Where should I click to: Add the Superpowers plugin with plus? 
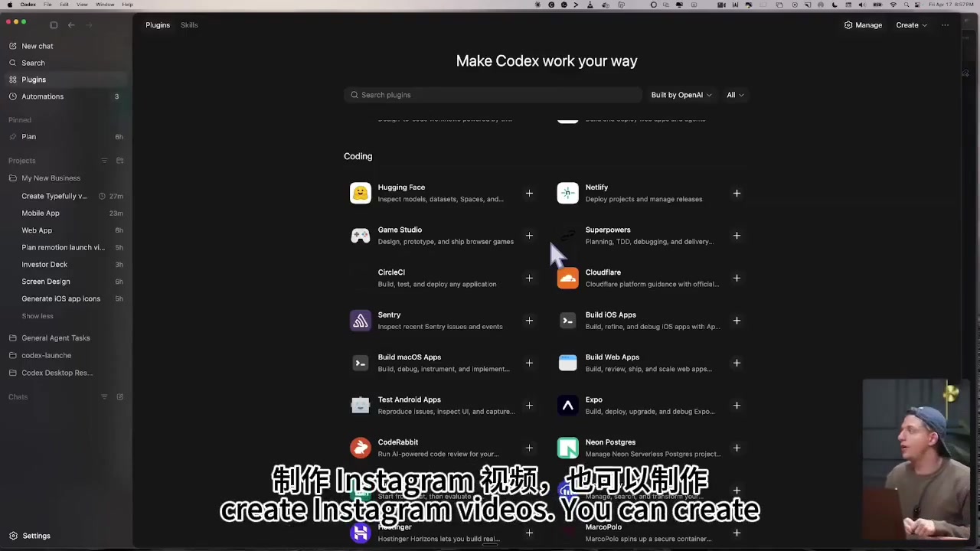point(737,236)
